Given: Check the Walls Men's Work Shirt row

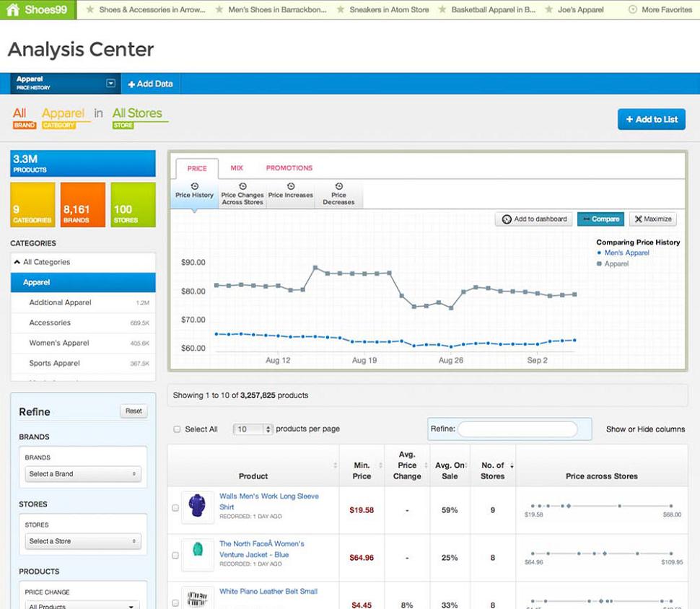Looking at the screenshot, I should 175,508.
